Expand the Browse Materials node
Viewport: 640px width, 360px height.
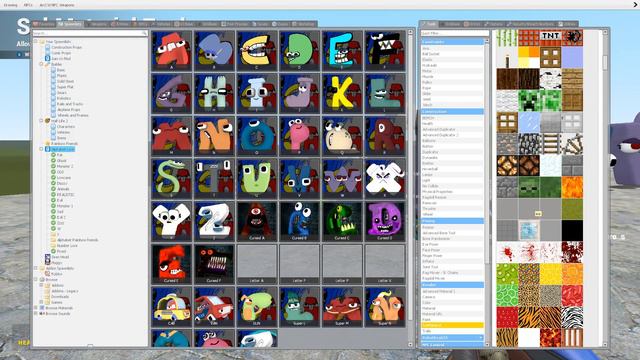36,308
